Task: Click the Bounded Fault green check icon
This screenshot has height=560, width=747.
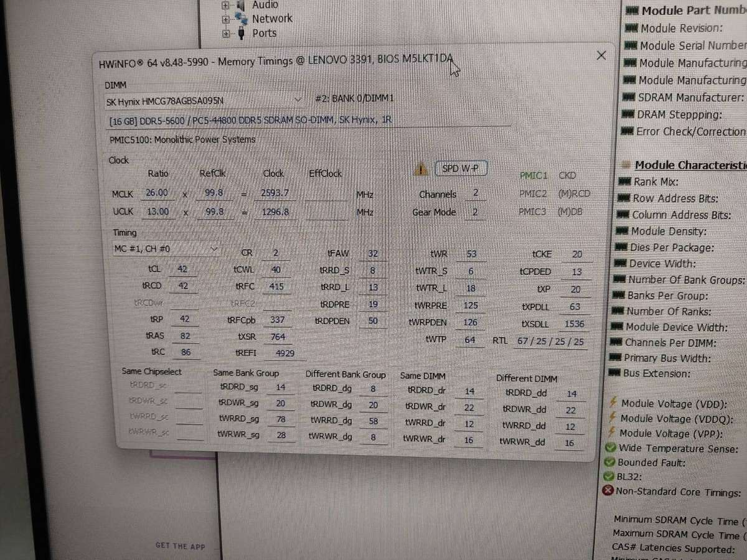Action: (610, 462)
